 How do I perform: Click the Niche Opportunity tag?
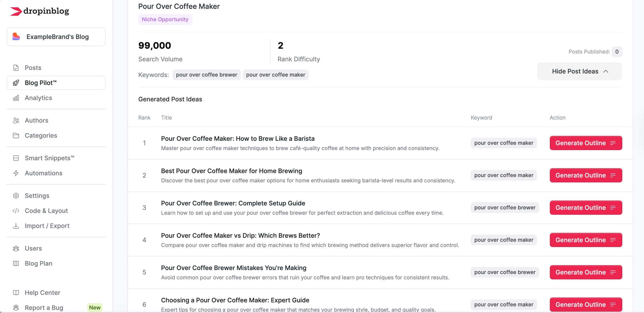point(165,19)
